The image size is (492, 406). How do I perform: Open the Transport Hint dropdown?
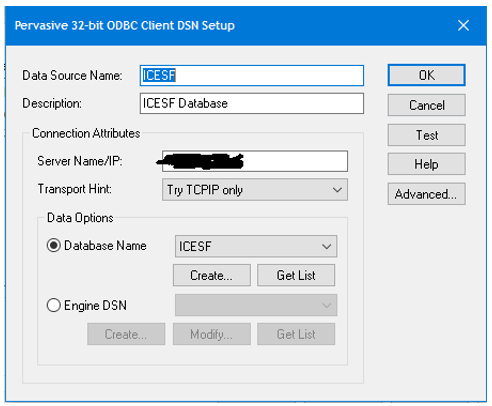255,190
